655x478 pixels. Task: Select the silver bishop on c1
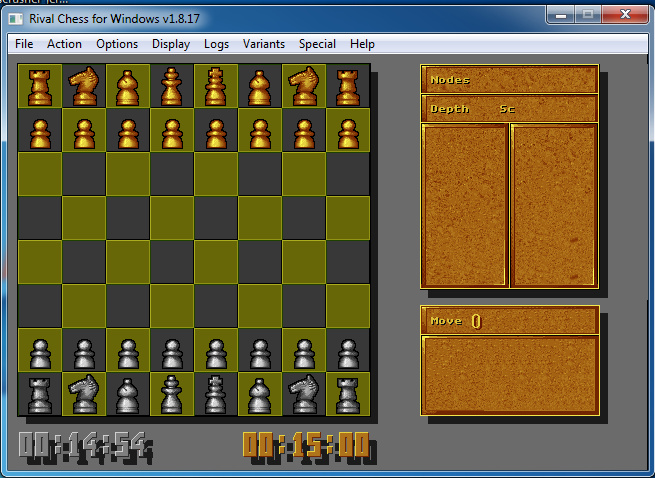click(x=128, y=394)
